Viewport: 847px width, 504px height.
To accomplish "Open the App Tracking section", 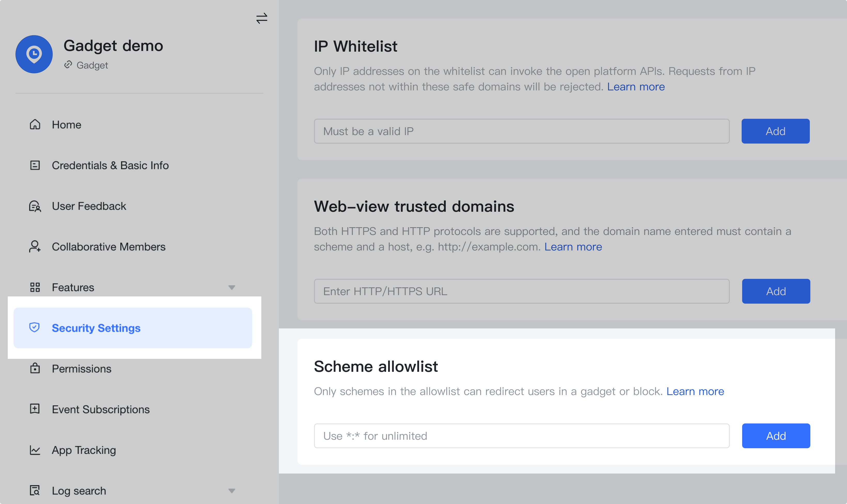I will [x=84, y=450].
